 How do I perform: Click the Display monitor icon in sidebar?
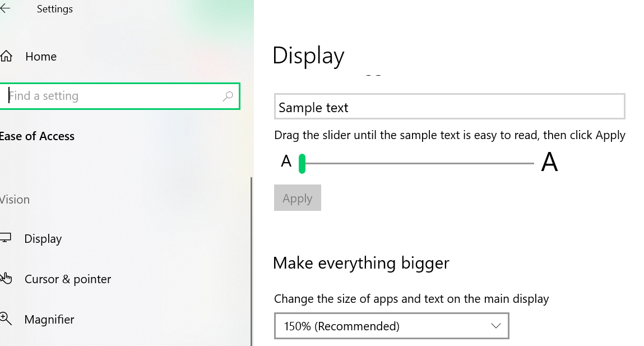click(6, 238)
